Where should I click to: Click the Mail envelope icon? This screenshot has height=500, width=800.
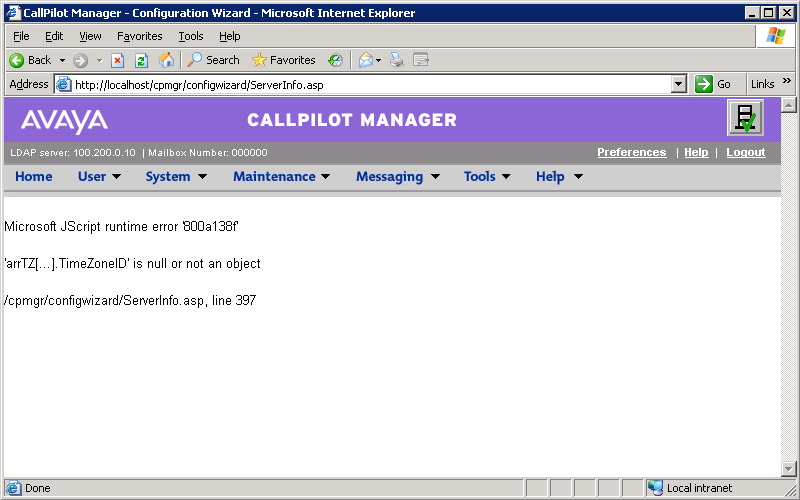[x=365, y=60]
